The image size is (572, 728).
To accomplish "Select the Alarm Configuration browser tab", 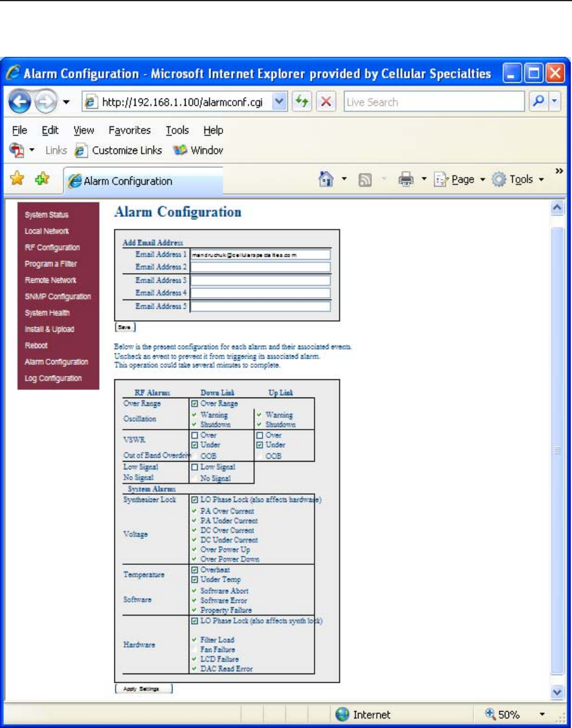I will [x=143, y=181].
